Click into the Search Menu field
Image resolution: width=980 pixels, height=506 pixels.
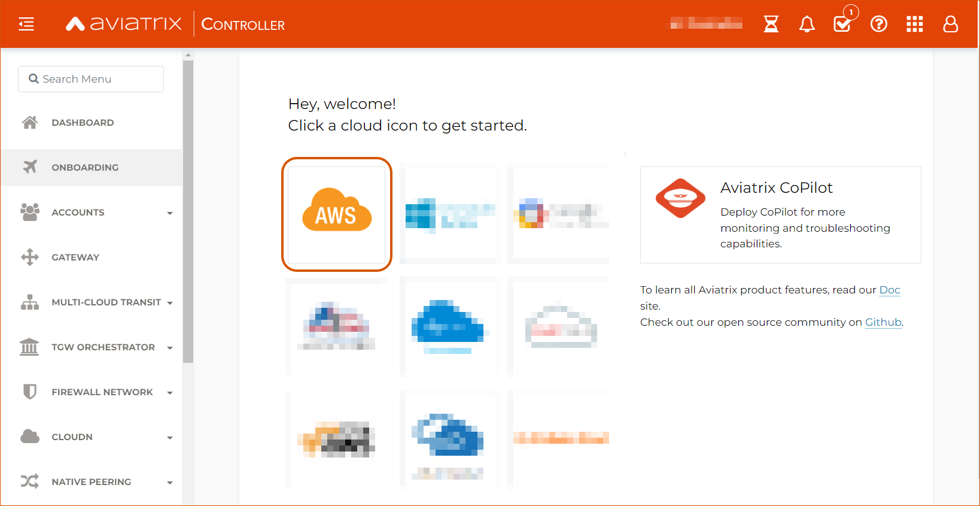pyautogui.click(x=91, y=79)
